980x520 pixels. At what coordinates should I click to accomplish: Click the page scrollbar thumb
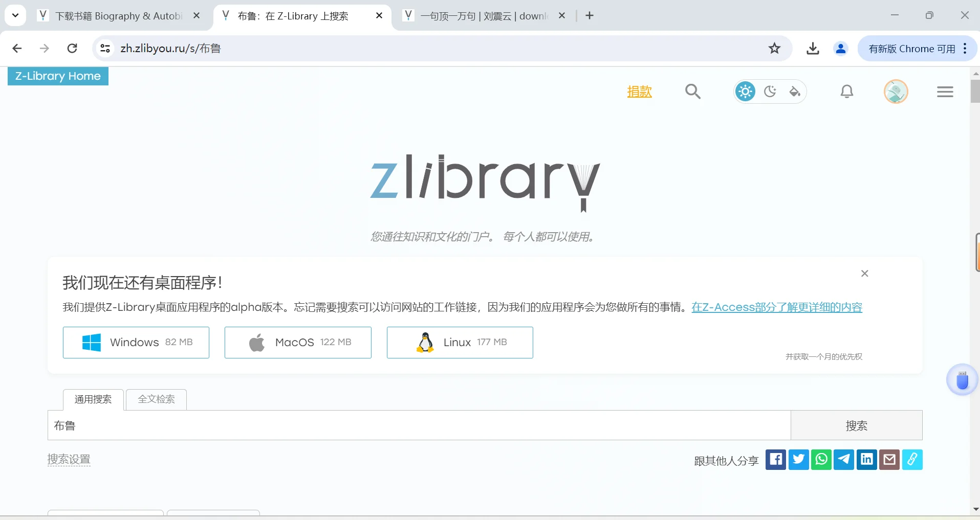975,91
